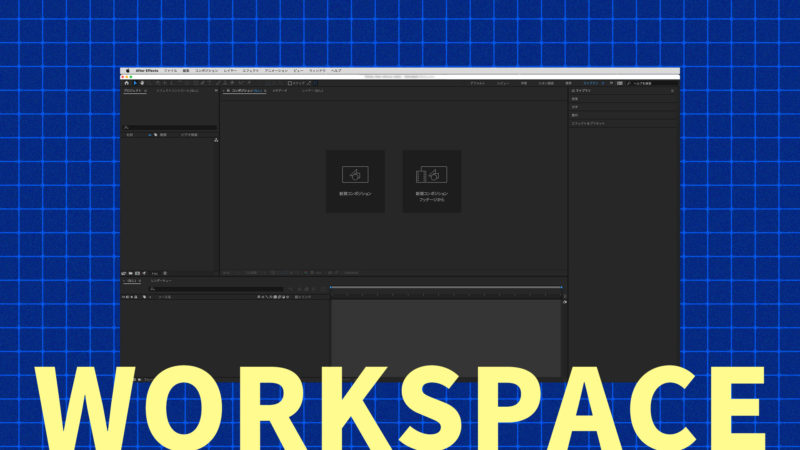Click the New Composition From Footage icon
The height and width of the screenshot is (450, 800).
coord(431,174)
